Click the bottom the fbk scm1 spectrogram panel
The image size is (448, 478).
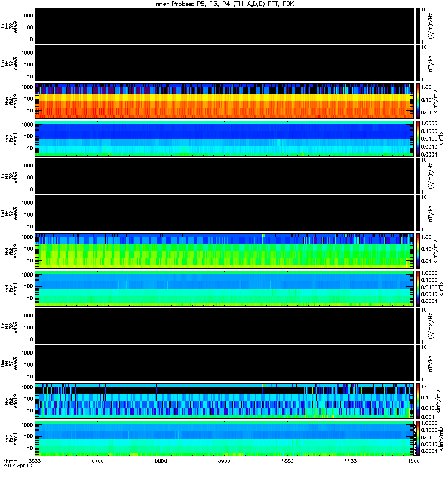(x=225, y=439)
